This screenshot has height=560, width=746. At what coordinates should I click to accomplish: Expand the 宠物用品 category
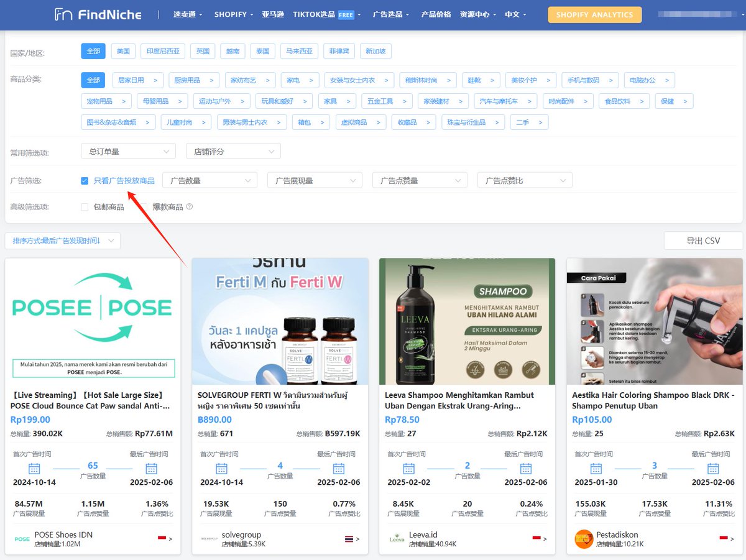pyautogui.click(x=106, y=101)
